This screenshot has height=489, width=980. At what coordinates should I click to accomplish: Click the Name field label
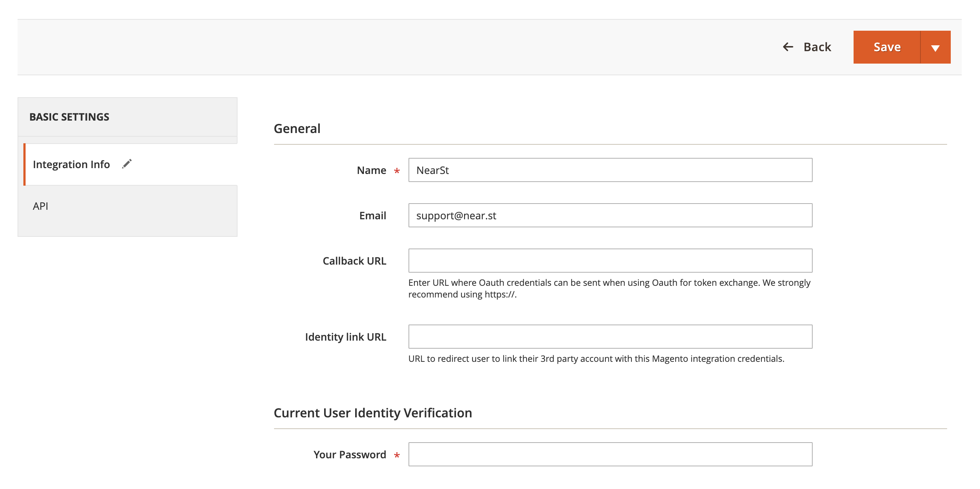click(371, 170)
